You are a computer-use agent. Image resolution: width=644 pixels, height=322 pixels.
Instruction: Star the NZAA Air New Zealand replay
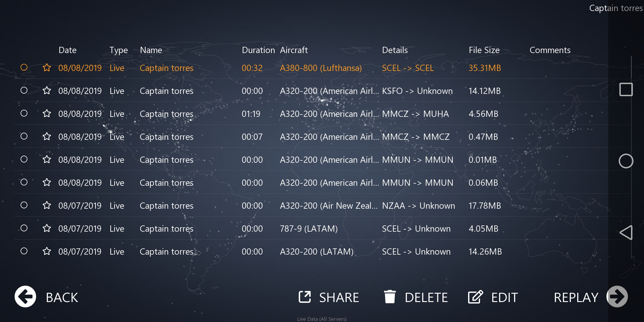point(47,205)
